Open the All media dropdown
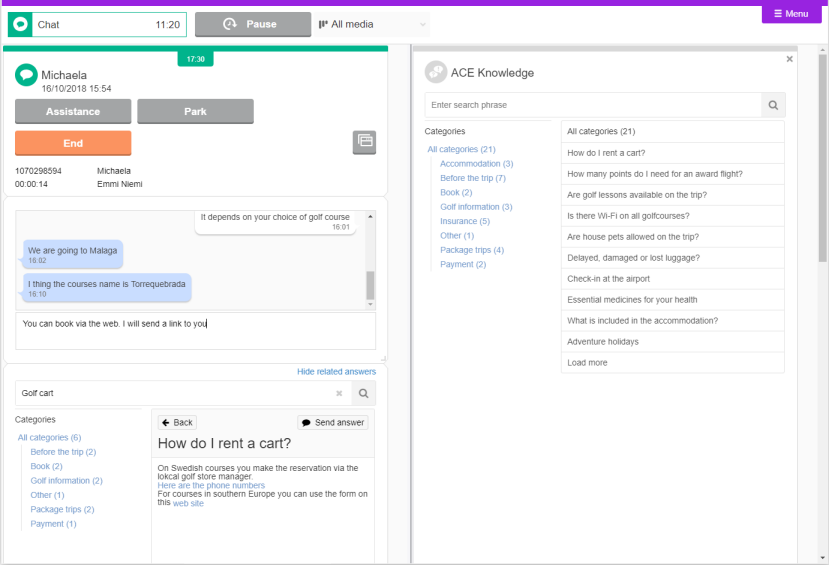This screenshot has width=829, height=565. (372, 24)
